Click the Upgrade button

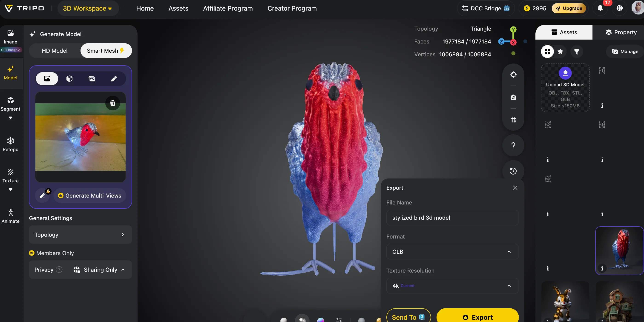coord(569,8)
